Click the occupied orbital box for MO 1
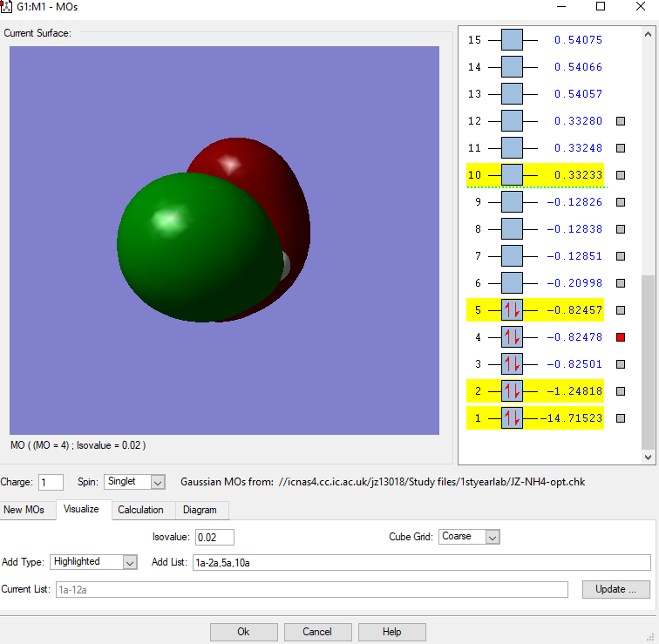Screen dimensions: 659x644 pos(512,418)
